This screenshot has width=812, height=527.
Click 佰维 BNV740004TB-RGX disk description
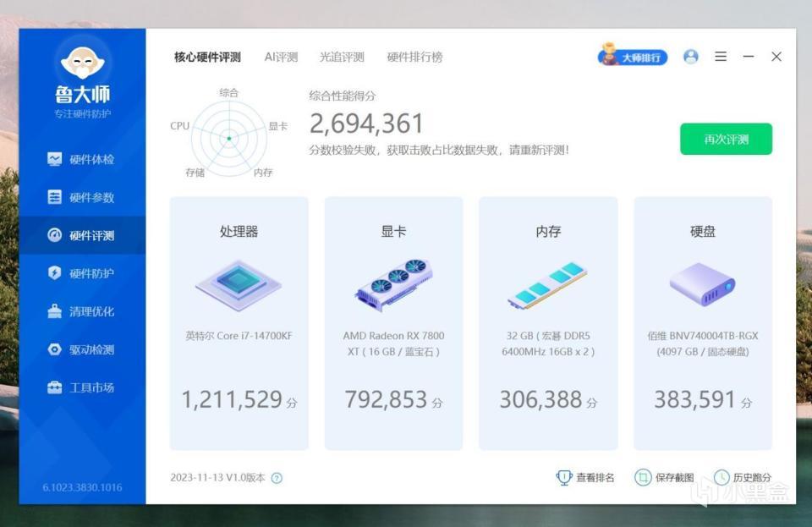[703, 343]
